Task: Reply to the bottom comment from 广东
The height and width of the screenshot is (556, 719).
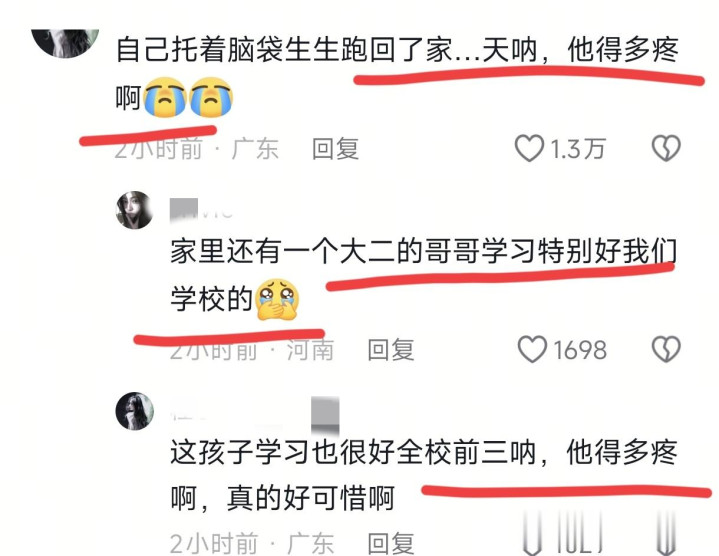Action: tap(391, 544)
